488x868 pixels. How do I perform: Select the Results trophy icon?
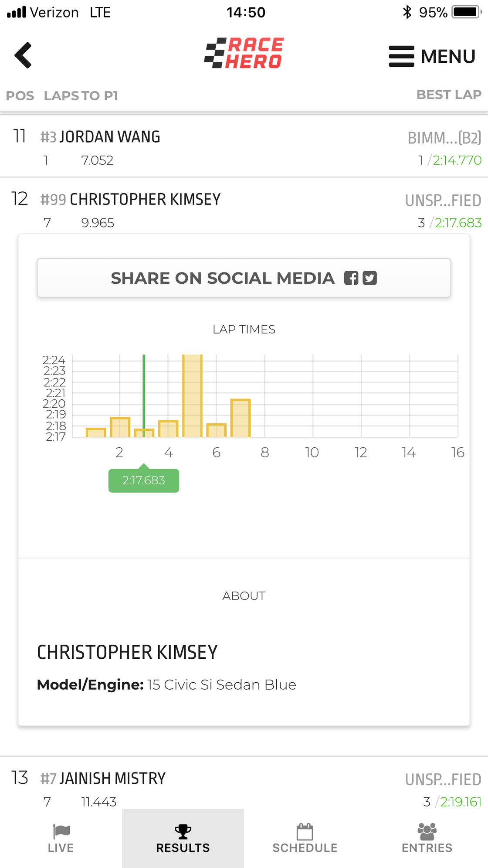[x=183, y=831]
